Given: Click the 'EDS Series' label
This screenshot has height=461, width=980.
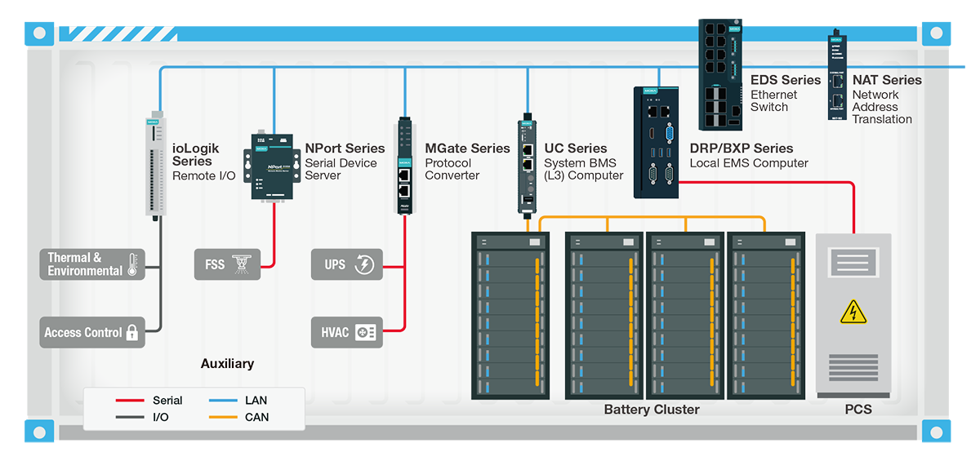Looking at the screenshot, I should pos(786,80).
